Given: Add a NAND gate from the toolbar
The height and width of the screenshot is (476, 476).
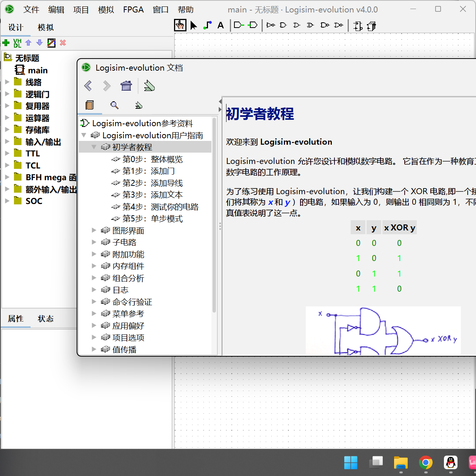Looking at the screenshot, I should click(325, 25).
